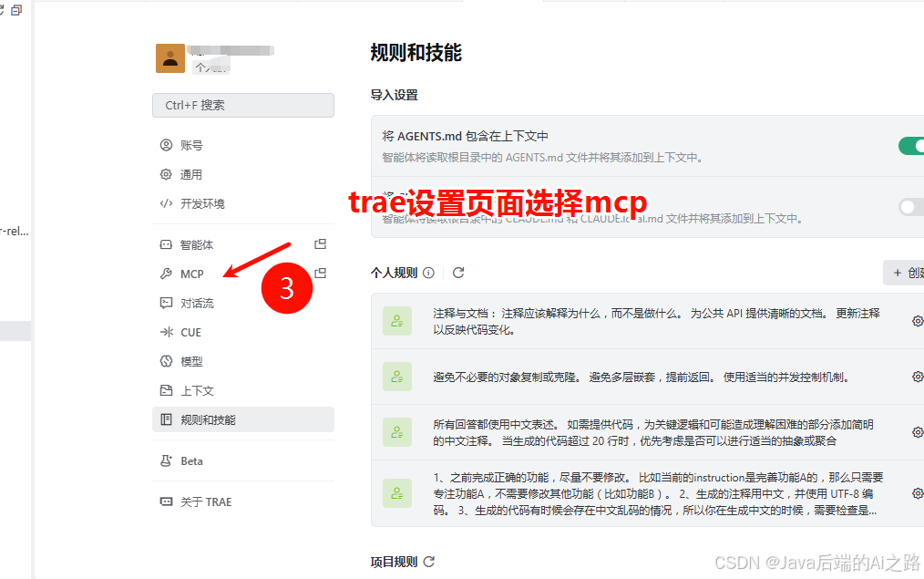Open settings gear on the first personal rule

tap(919, 320)
